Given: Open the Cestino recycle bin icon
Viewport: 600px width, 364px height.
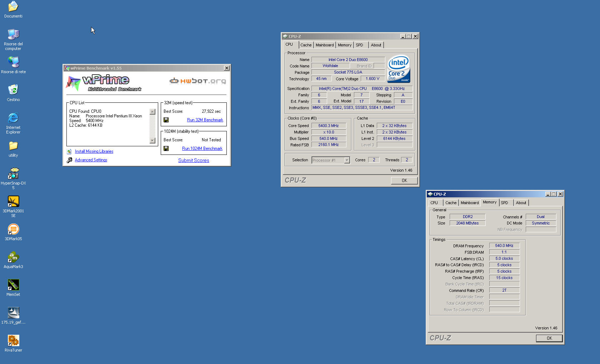Looking at the screenshot, I should (x=13, y=90).
